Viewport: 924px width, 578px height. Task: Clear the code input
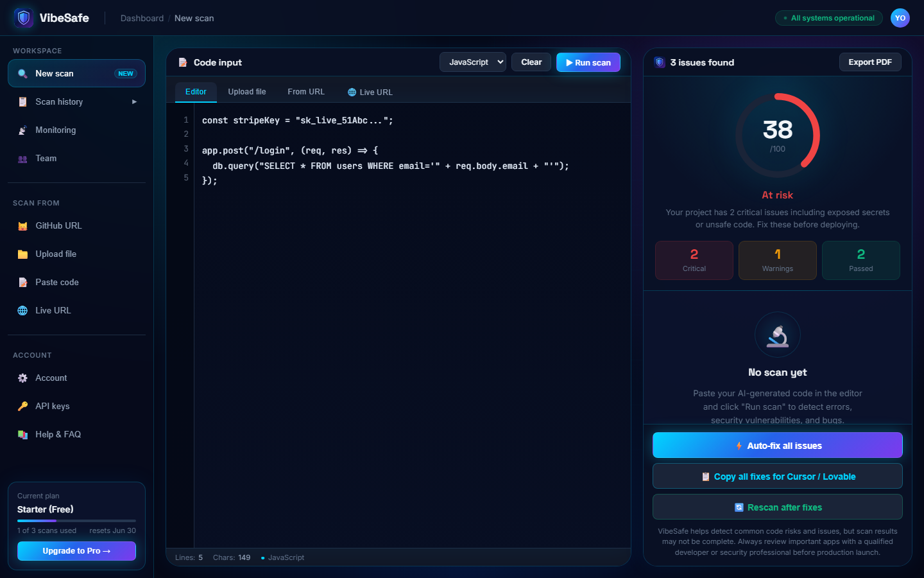click(x=531, y=62)
